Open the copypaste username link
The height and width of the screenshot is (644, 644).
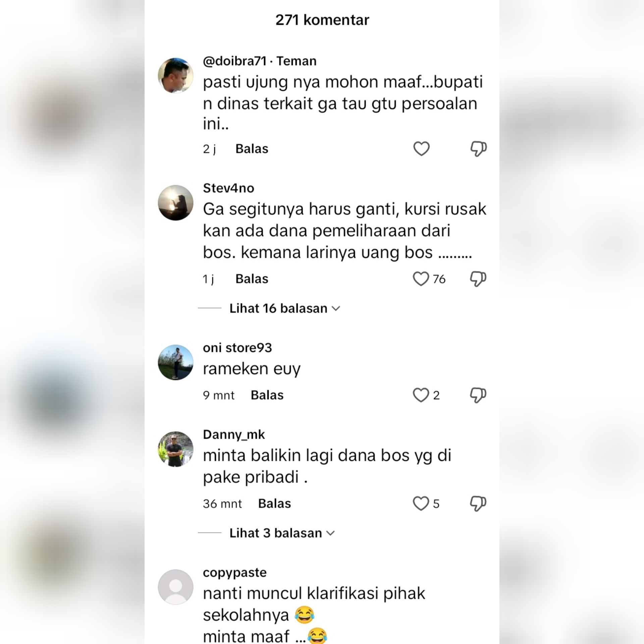[x=235, y=573]
